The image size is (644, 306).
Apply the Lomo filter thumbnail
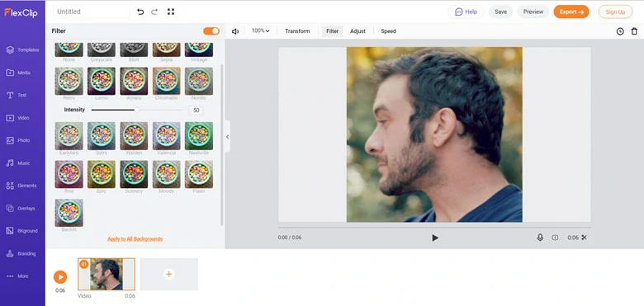click(x=102, y=81)
